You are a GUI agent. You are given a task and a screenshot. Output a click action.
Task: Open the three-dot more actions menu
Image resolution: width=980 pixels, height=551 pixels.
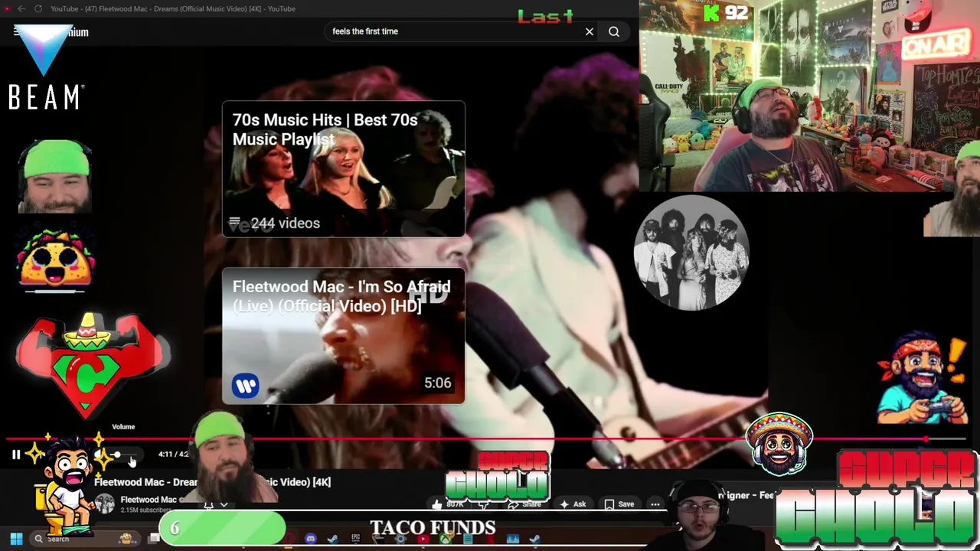(x=655, y=504)
